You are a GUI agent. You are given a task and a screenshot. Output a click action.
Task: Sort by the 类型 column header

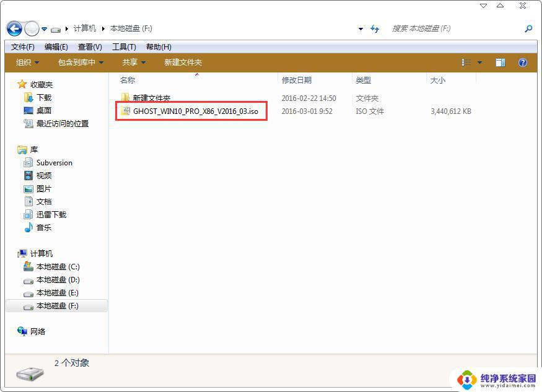363,81
